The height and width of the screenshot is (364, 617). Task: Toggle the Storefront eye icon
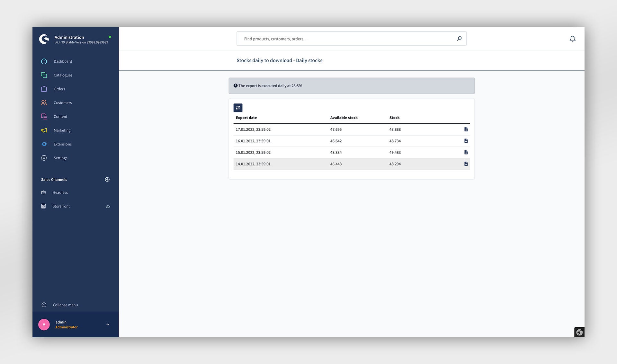(108, 207)
